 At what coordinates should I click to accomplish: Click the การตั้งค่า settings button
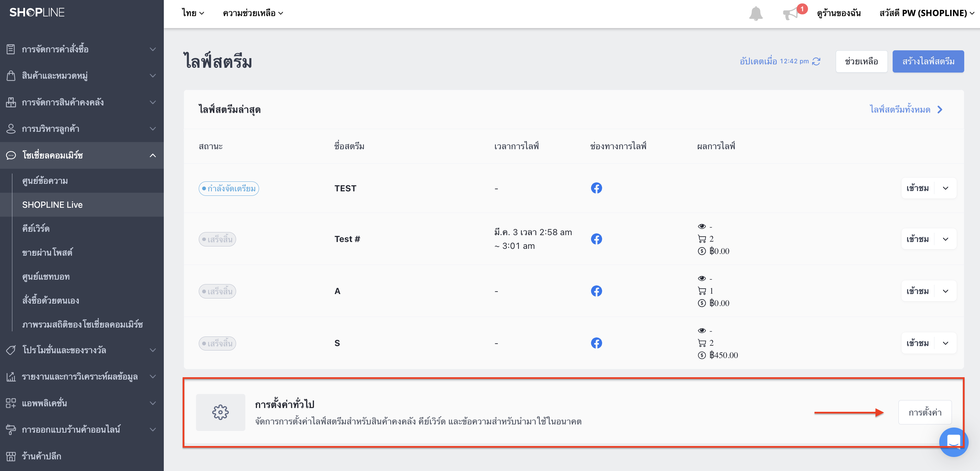(x=925, y=412)
